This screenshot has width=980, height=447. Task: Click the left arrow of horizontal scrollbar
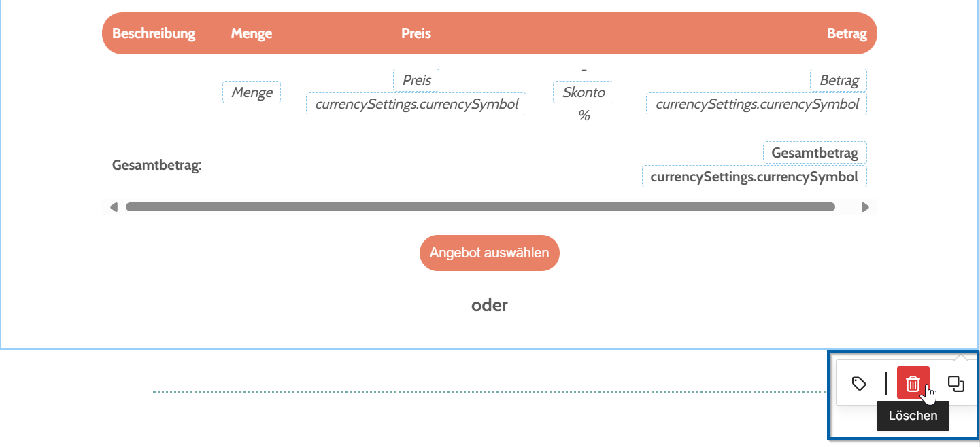114,207
